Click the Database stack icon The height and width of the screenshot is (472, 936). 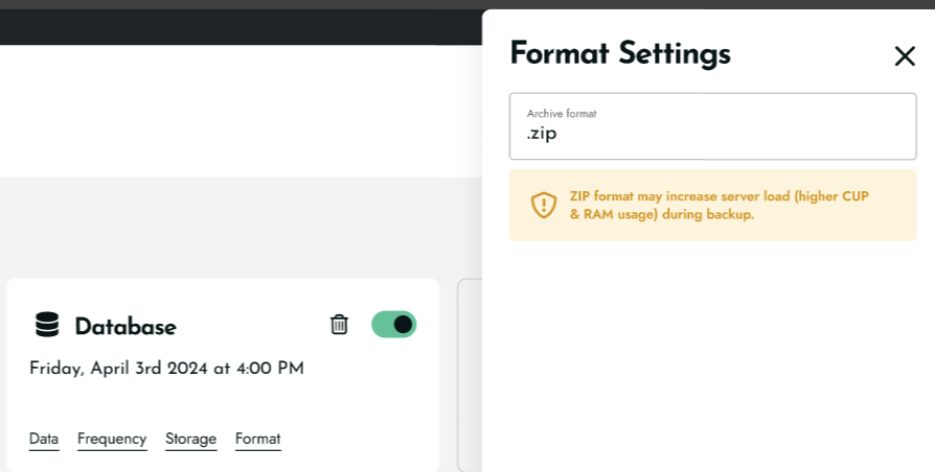pyautogui.click(x=47, y=325)
